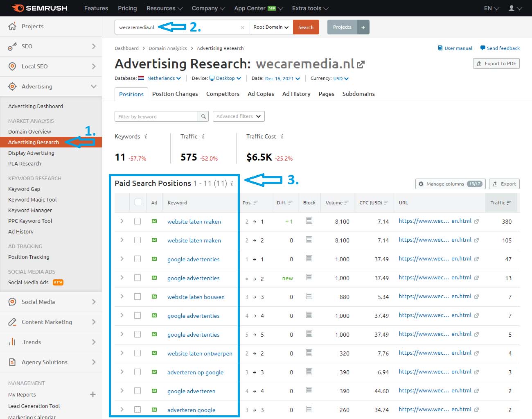Open external link icon beside wecaremedia.nl
Viewport: 532px width, 419px height.
point(361,64)
